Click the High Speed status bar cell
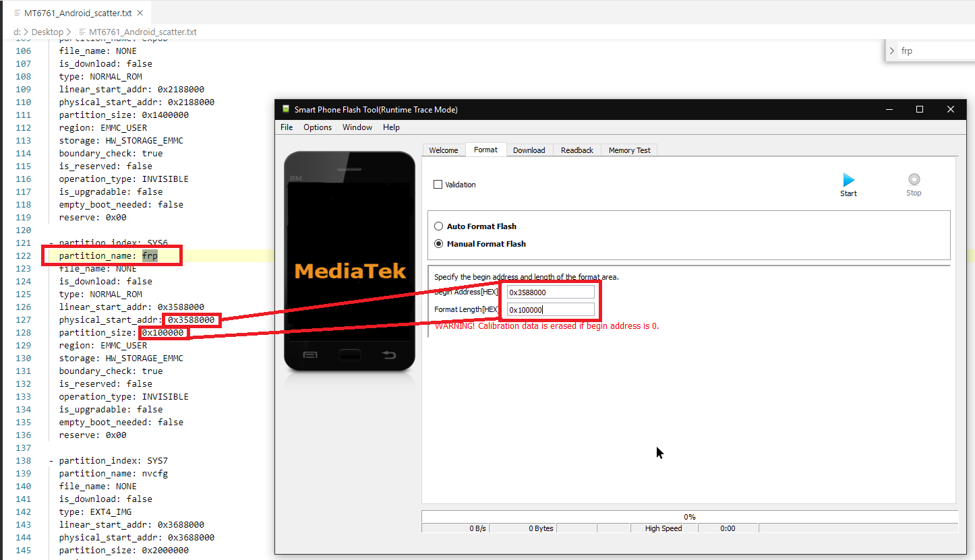Viewport: 975px width, 560px height. pos(663,528)
